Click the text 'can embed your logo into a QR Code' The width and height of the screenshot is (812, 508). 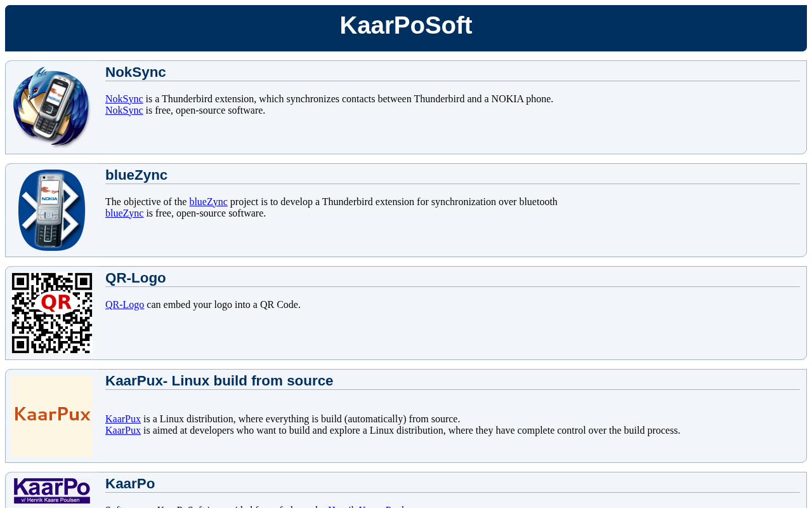(x=223, y=305)
